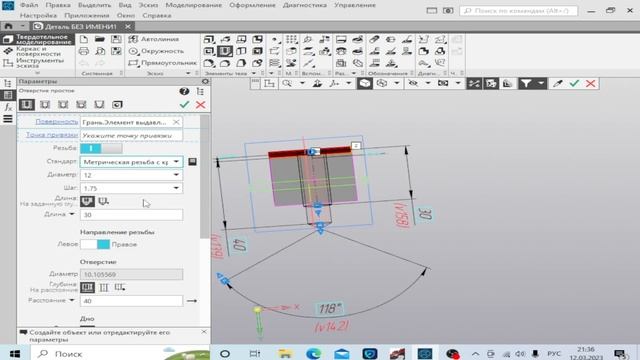Select the highlighted simple hole tool in body elements
Screen dimensions: 640x360
[x=225, y=51]
